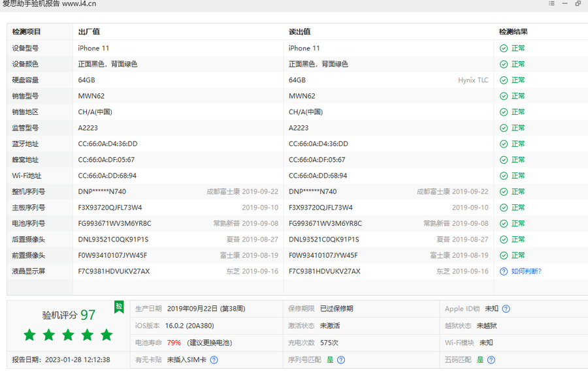Open the list menu icon in title bar
The width and height of the screenshot is (588, 372).
[x=551, y=4]
